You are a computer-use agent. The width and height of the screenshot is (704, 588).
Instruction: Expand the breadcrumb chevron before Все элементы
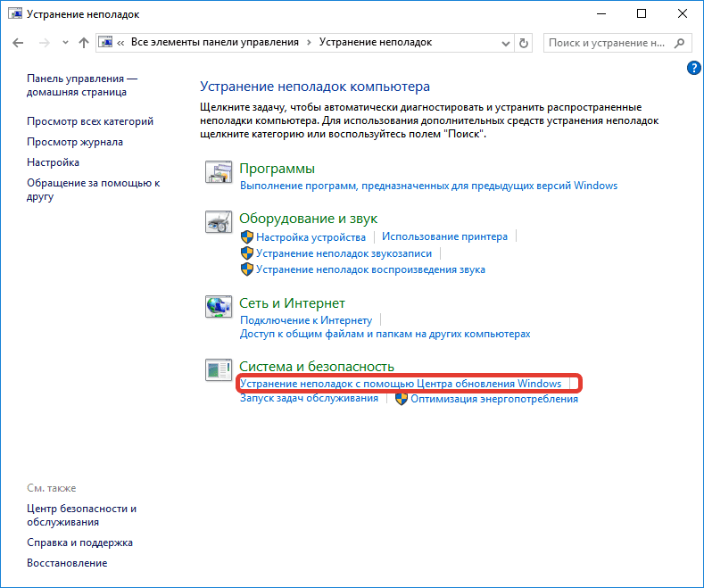120,43
